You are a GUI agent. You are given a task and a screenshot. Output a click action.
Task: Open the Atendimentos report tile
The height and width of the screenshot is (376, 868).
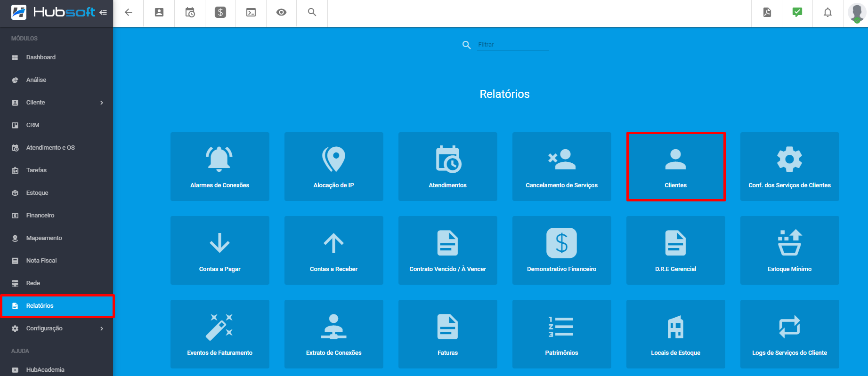448,167
